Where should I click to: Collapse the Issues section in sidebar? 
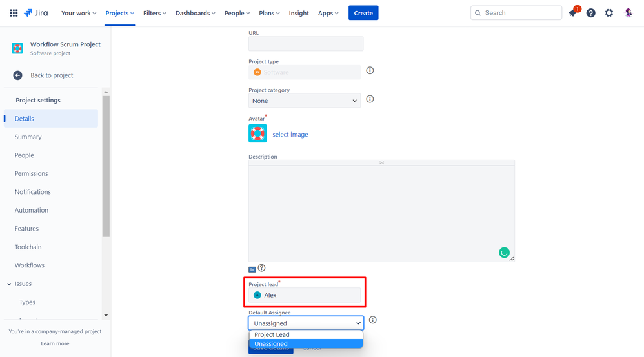9,284
